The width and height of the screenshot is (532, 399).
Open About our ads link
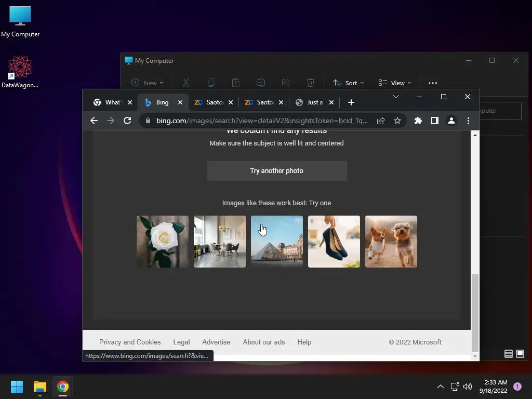pos(263,342)
